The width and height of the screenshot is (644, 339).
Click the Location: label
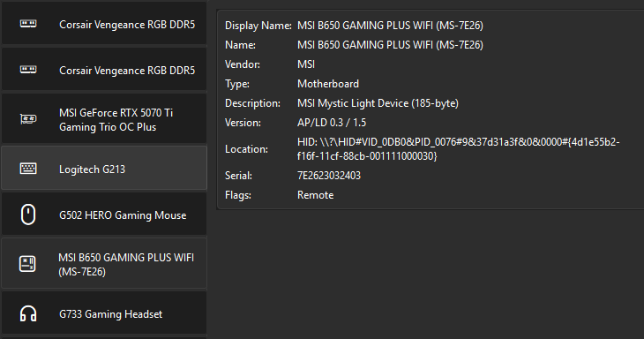246,149
